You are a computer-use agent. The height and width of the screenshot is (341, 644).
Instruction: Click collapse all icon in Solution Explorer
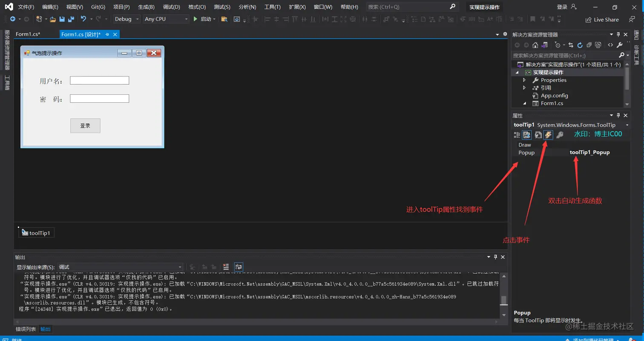589,45
